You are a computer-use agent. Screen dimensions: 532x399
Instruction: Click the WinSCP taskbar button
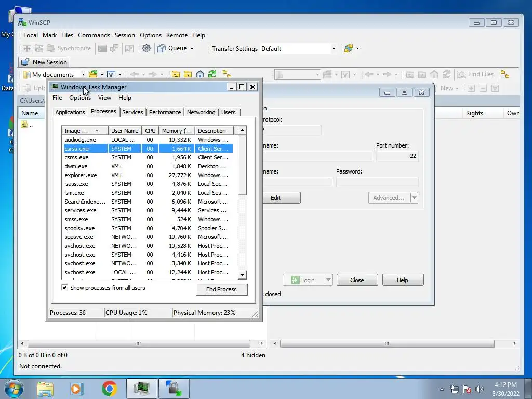coord(174,389)
